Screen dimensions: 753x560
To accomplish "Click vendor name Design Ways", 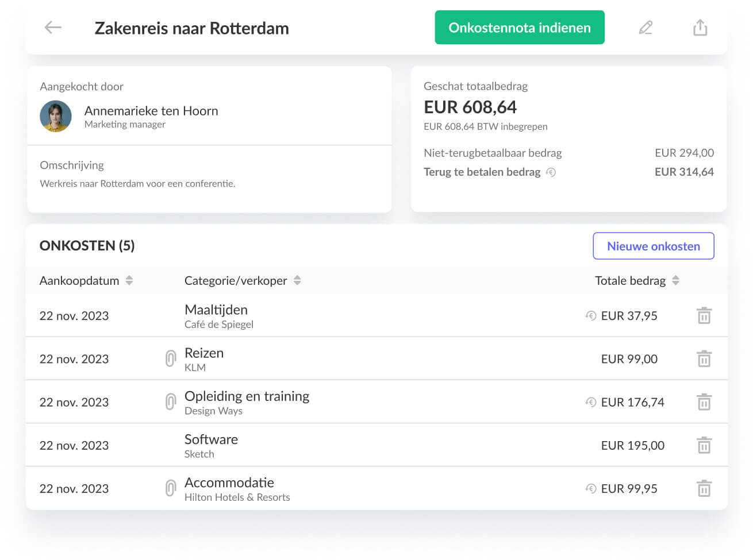I will (213, 411).
